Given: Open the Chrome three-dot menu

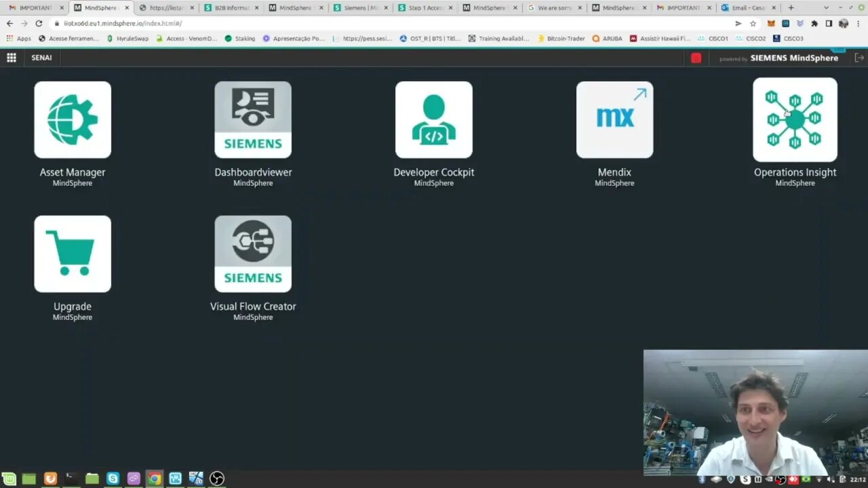Looking at the screenshot, I should (859, 23).
